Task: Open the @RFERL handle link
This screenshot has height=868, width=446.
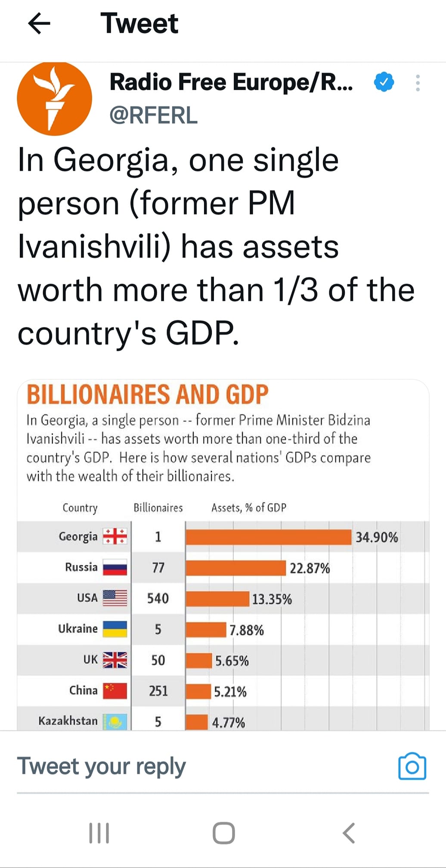Action: (153, 115)
